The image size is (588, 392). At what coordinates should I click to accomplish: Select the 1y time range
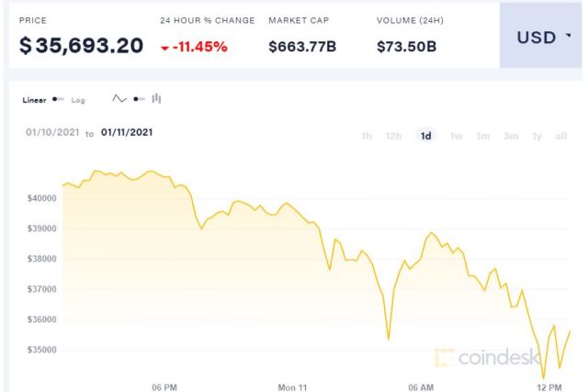tap(536, 136)
